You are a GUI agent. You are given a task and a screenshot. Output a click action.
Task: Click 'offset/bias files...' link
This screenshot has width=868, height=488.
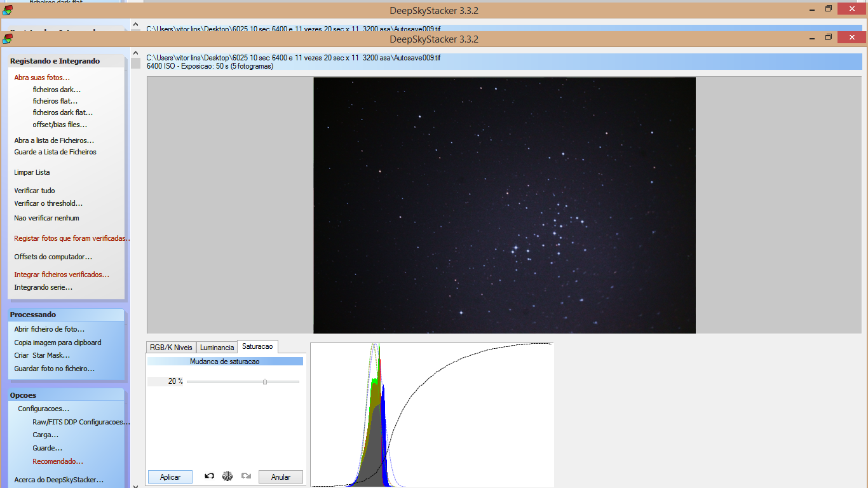click(60, 125)
